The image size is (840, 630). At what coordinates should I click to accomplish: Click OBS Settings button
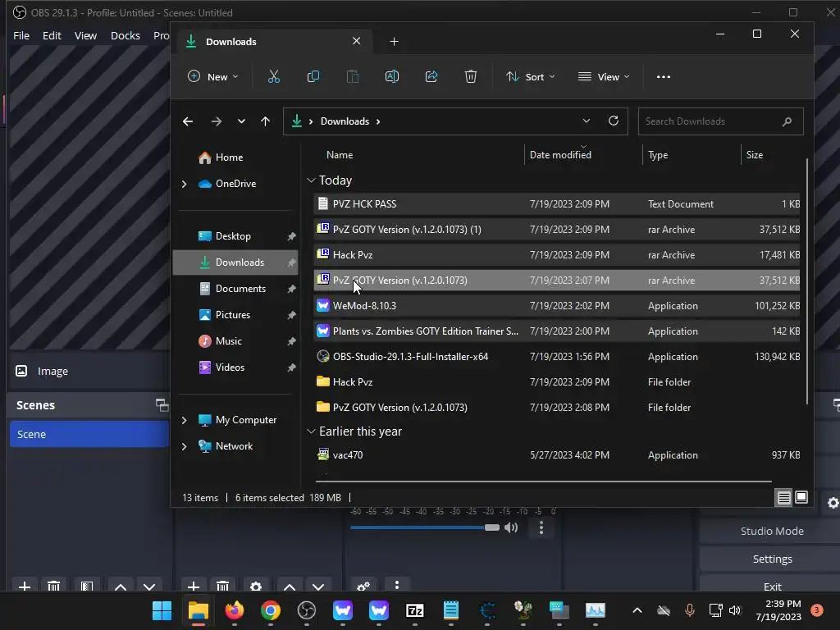tap(772, 559)
